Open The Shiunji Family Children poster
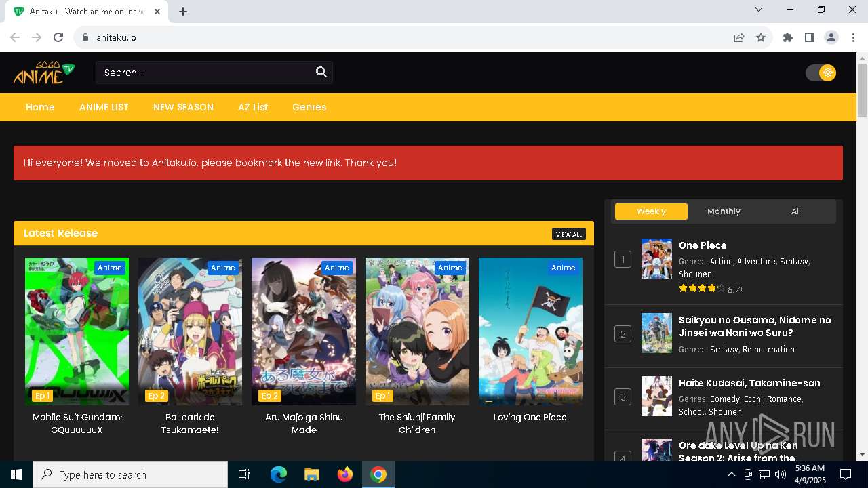Viewport: 868px width, 488px height. [417, 331]
